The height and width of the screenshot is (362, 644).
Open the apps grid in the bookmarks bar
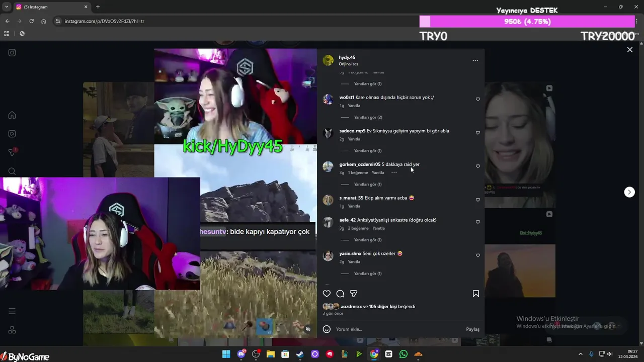point(7,34)
